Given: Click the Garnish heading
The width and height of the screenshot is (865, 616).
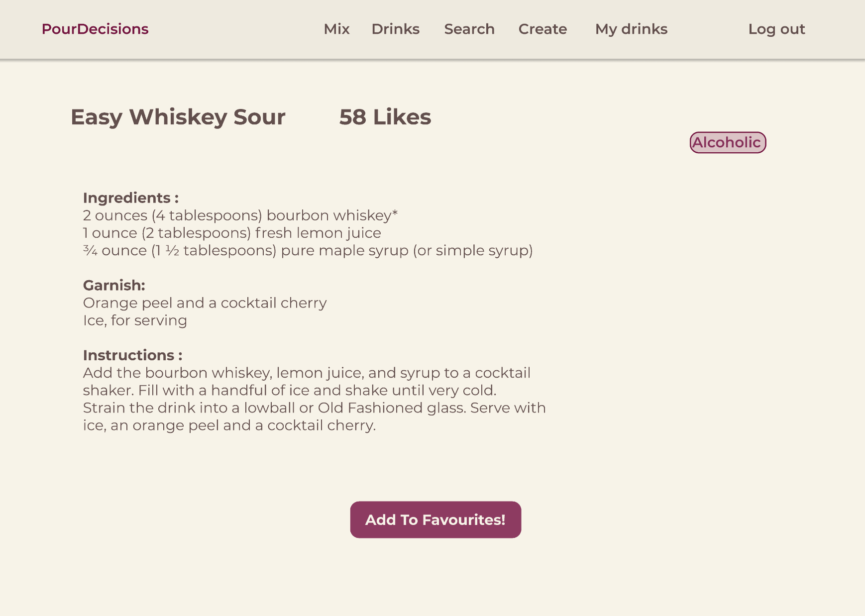Looking at the screenshot, I should click(114, 285).
